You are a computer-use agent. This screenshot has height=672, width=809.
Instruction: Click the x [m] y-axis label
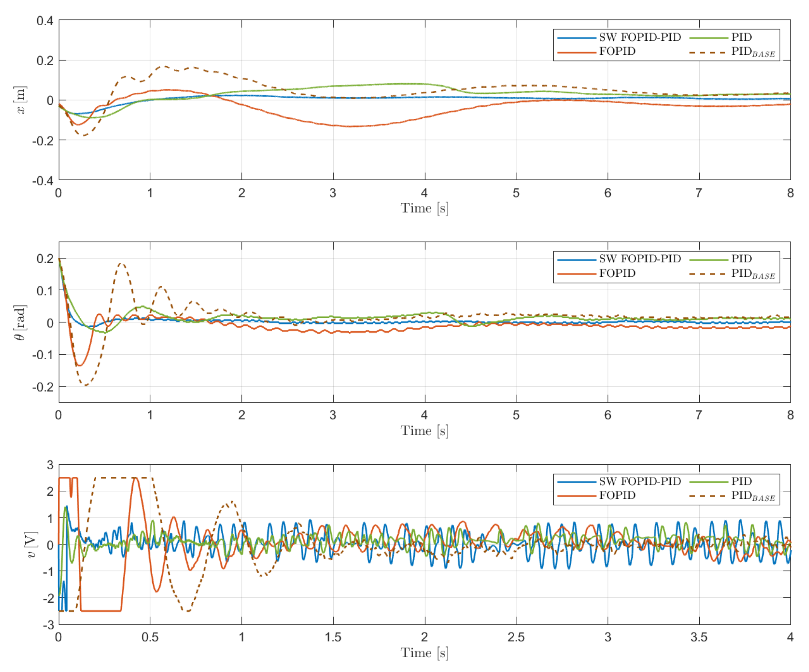click(20, 100)
